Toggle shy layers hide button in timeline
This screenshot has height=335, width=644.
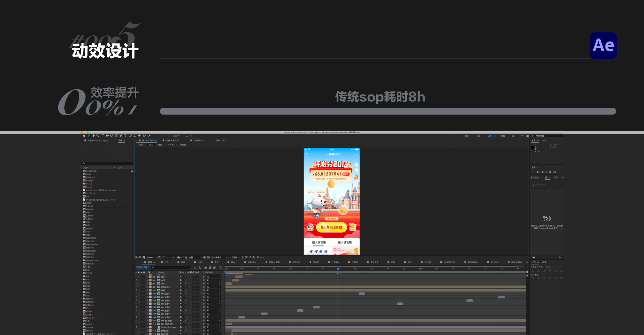[x=205, y=268]
